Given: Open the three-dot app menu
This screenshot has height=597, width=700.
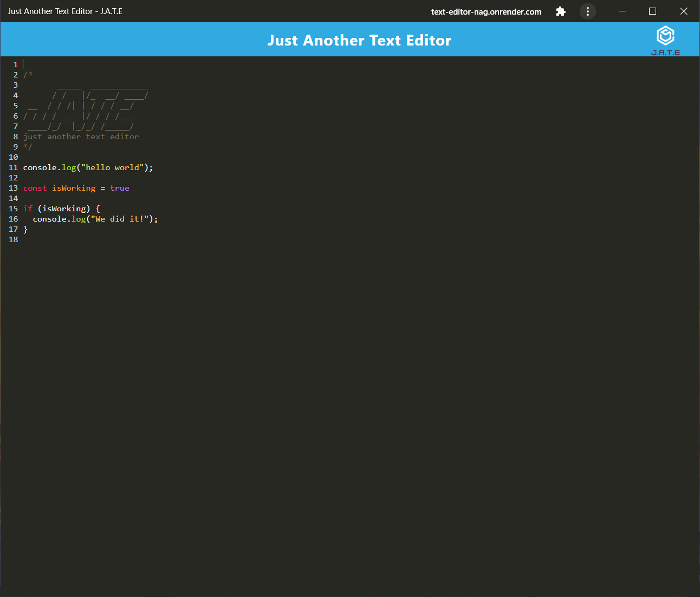Looking at the screenshot, I should (x=588, y=11).
